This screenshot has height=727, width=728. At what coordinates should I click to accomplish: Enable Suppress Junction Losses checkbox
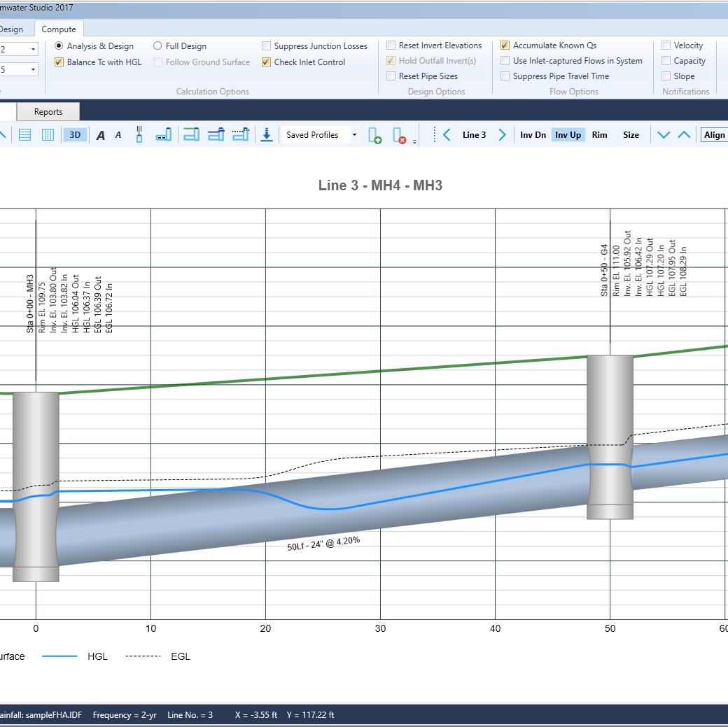tap(267, 46)
